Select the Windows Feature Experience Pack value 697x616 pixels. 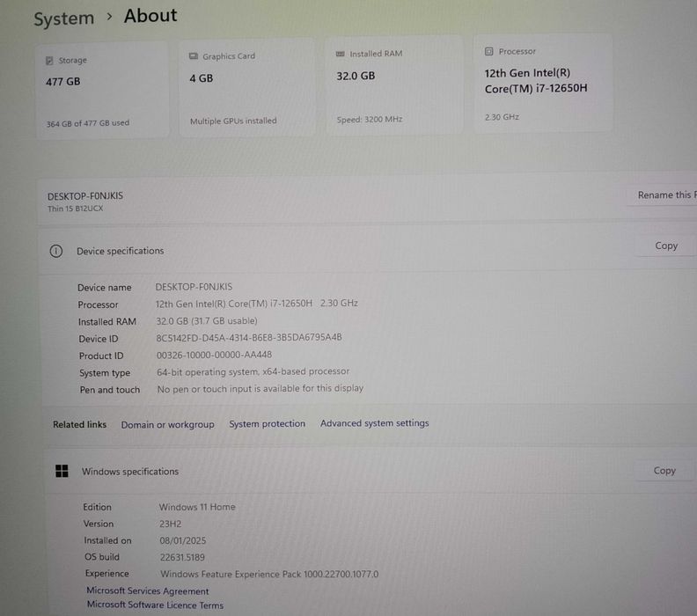(269, 574)
